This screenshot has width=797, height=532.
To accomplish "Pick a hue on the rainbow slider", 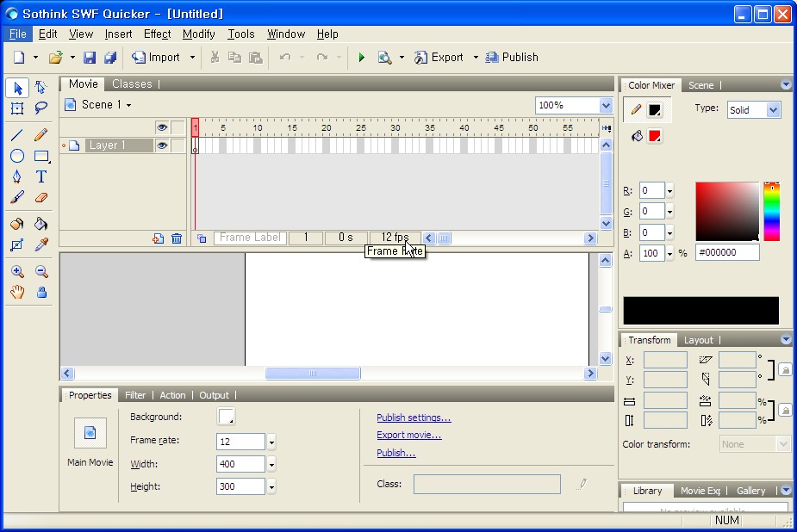I will [x=772, y=211].
